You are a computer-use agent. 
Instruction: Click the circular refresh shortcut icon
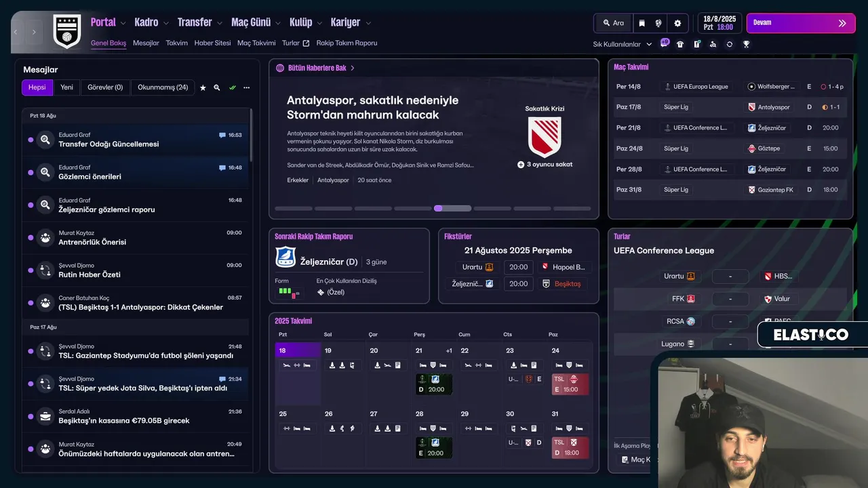pyautogui.click(x=729, y=44)
